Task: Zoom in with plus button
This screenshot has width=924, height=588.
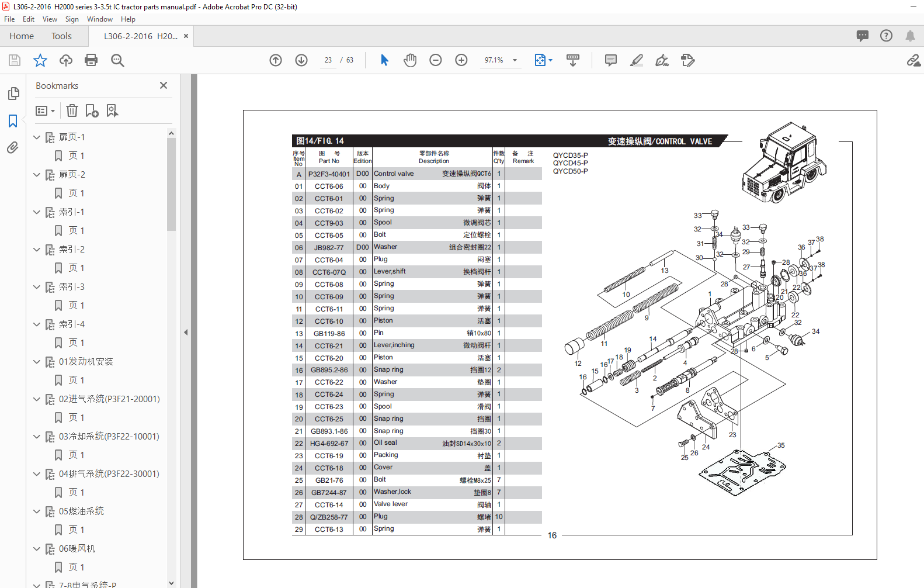Action: (x=461, y=60)
